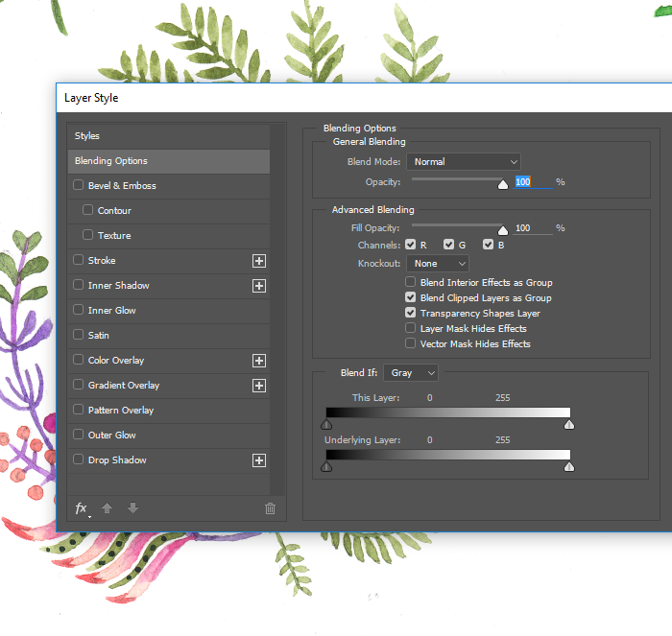Enable the Bevel & Emboss checkbox
Viewport: 672px width, 636px height.
coord(79,186)
